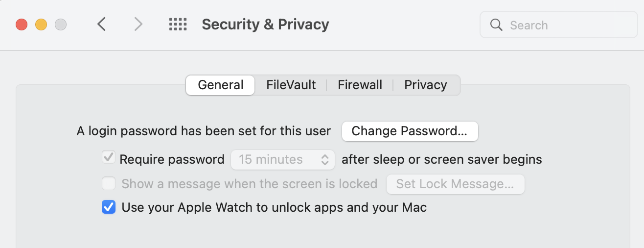
Task: Toggle the Require password checkbox
Action: pos(108,158)
